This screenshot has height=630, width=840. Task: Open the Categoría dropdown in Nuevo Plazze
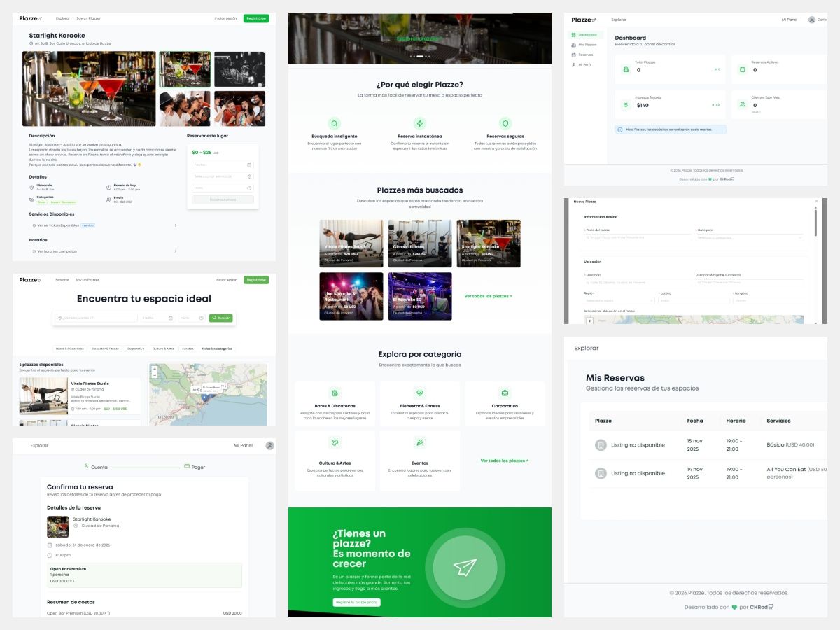click(x=750, y=237)
